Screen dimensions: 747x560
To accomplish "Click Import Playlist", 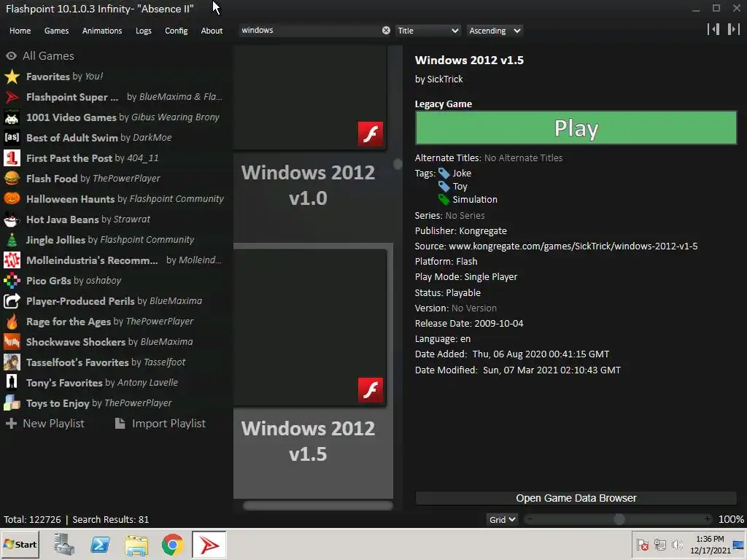I will (160, 424).
